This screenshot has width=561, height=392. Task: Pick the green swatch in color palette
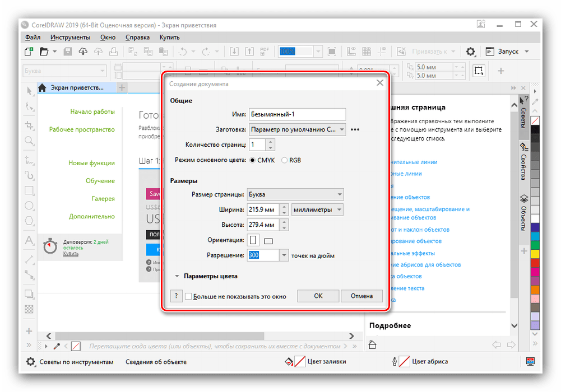click(535, 245)
